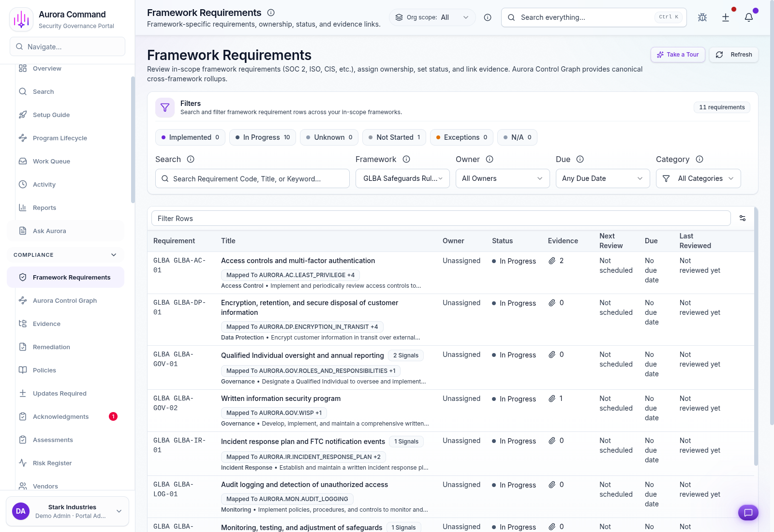Switch to Framework Requirements in sidebar
Screen dimensions: 774x532
point(71,277)
